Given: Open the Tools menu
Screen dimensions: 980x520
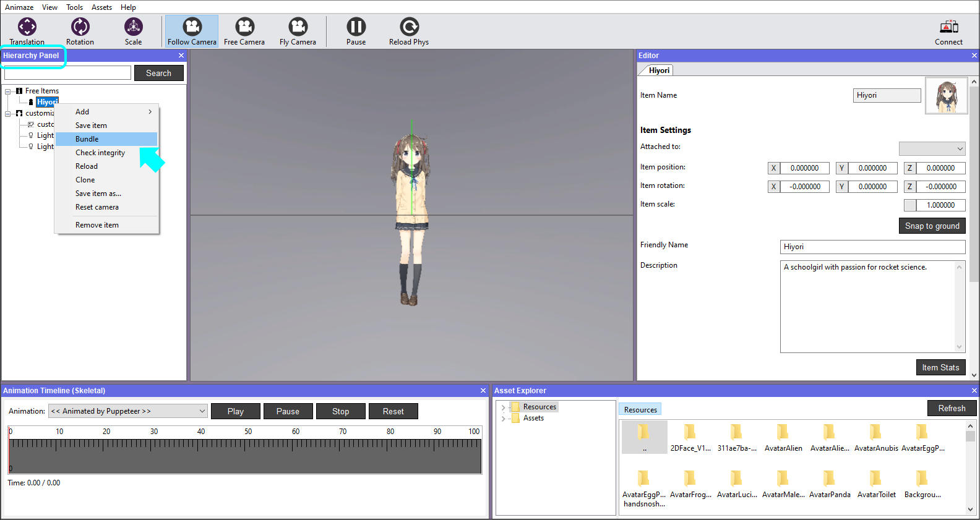Looking at the screenshot, I should (74, 7).
